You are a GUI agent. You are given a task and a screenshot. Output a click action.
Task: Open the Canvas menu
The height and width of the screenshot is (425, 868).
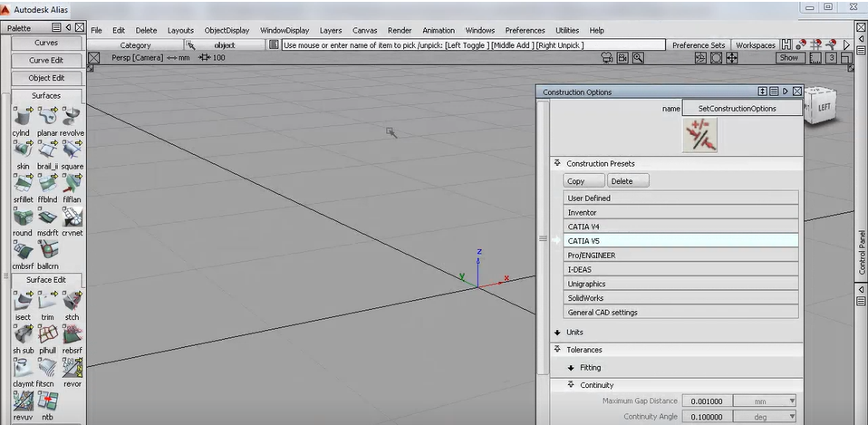coord(365,31)
